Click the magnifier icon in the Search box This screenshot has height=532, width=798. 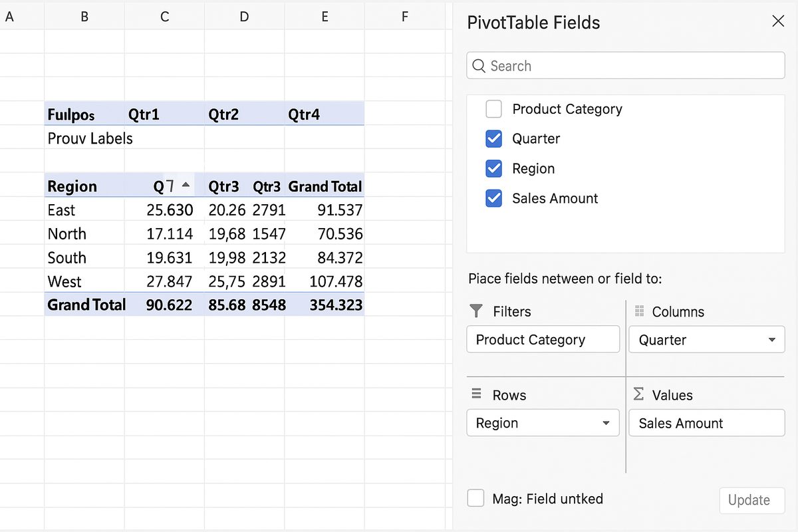coord(479,66)
